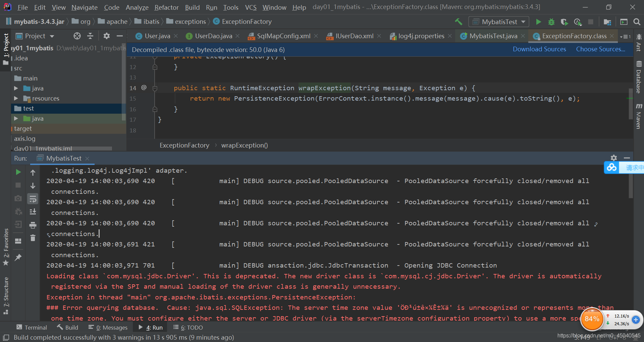
Task: Run MybatisTest with green play button
Action: pyautogui.click(x=538, y=22)
